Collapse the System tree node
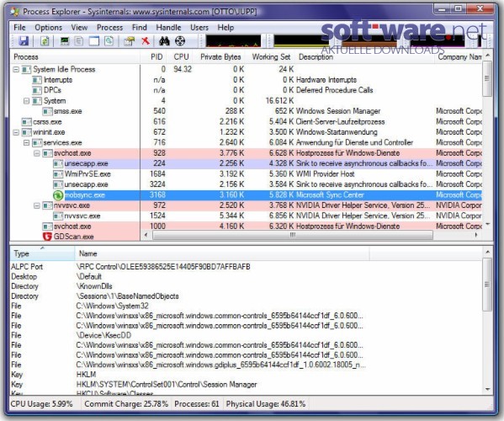 point(26,101)
